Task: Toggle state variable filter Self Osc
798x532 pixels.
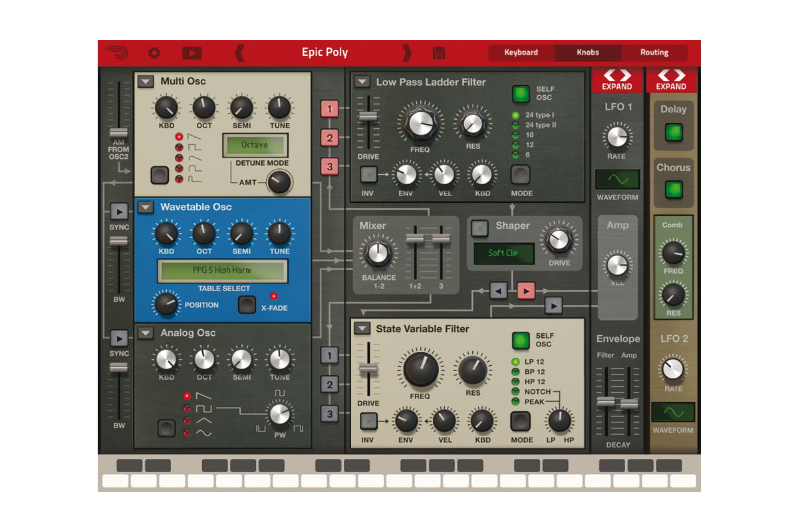Action: [x=521, y=340]
